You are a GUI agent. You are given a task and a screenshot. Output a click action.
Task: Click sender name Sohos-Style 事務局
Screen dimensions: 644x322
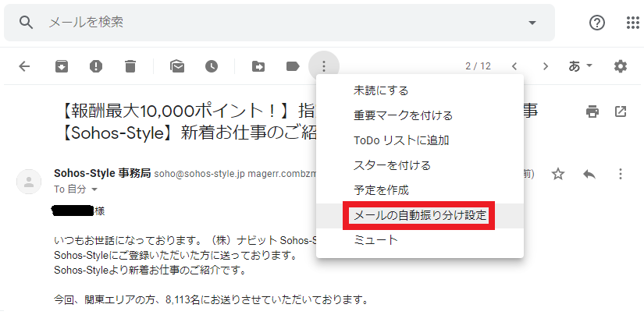click(102, 173)
